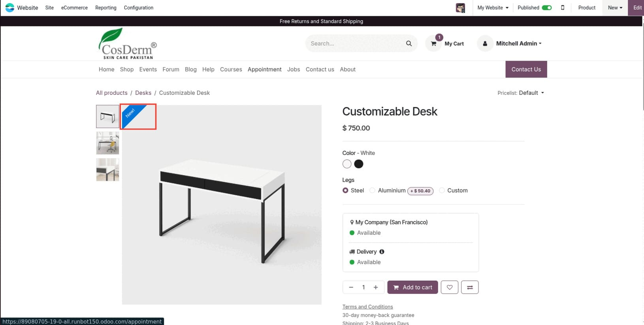This screenshot has width=644, height=325.
Task: Select Aluminium legs option
Action: (373, 191)
